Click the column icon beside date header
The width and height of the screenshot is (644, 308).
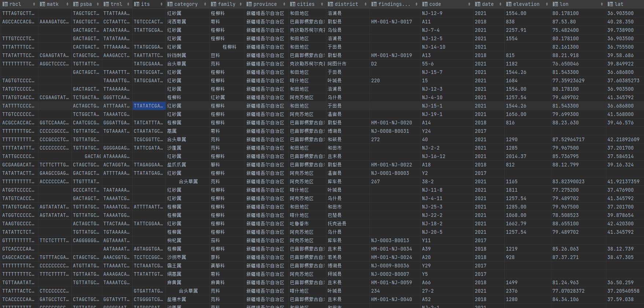[x=478, y=4]
